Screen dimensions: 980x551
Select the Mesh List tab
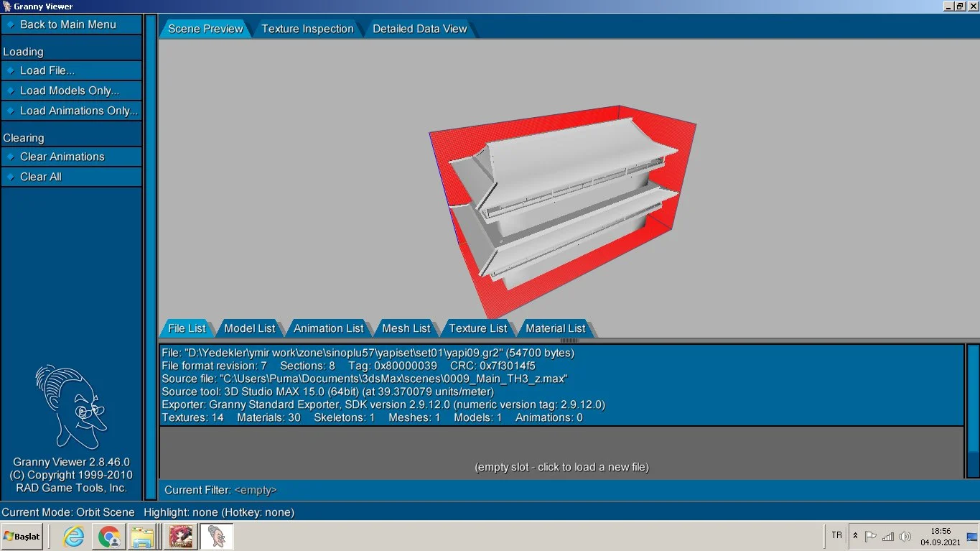tap(406, 328)
